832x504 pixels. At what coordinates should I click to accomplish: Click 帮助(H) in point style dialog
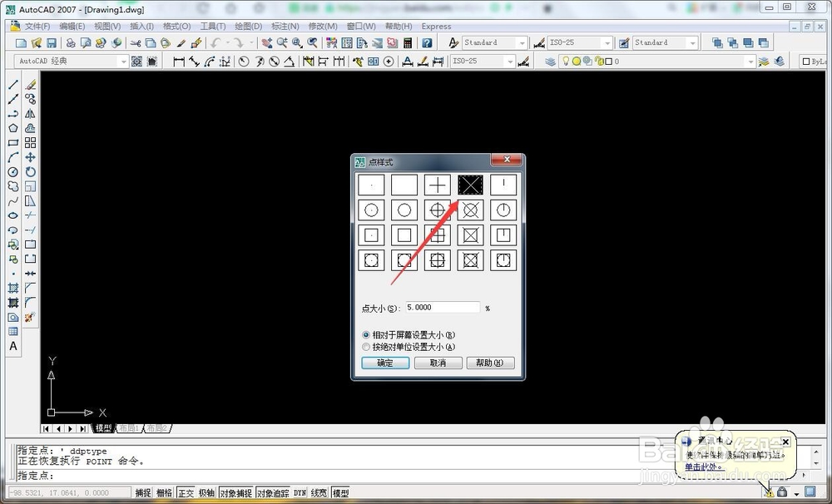click(490, 363)
